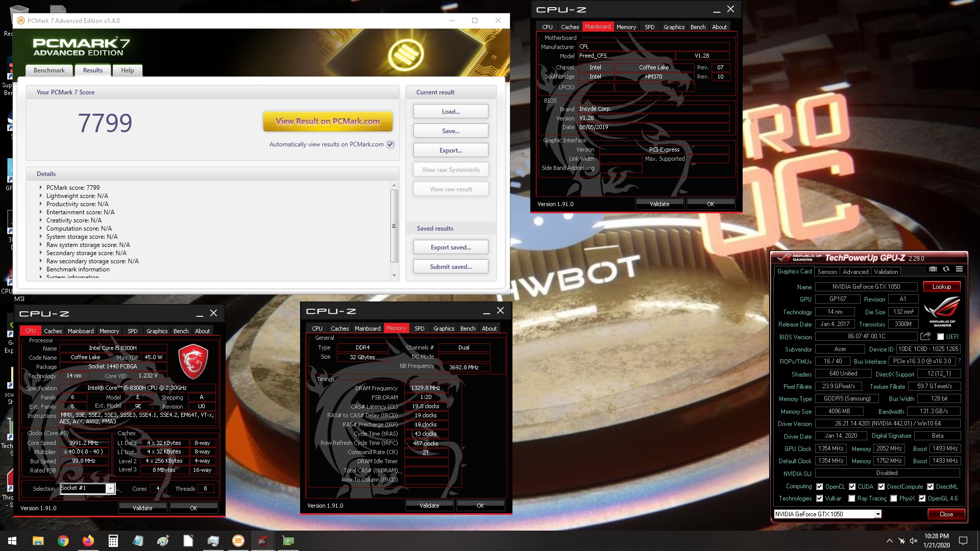The image size is (980, 551).
Task: Open the system monitor taskbar icon
Action: (213, 541)
